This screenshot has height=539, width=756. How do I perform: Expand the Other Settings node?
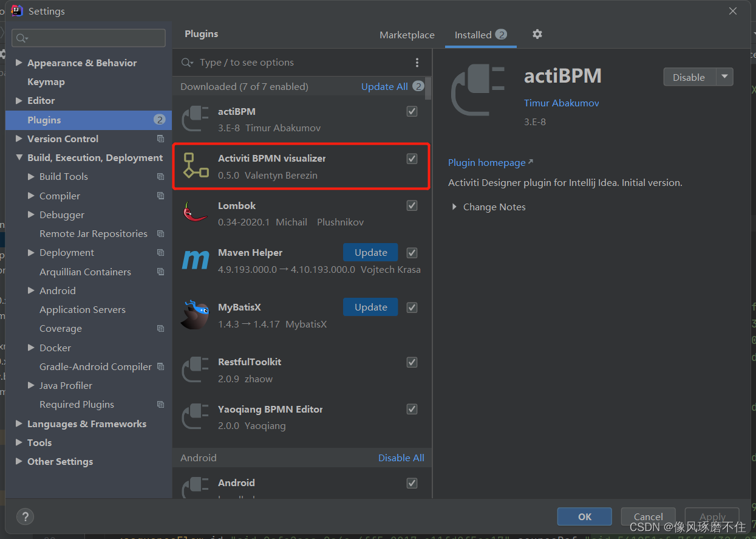pyautogui.click(x=19, y=461)
